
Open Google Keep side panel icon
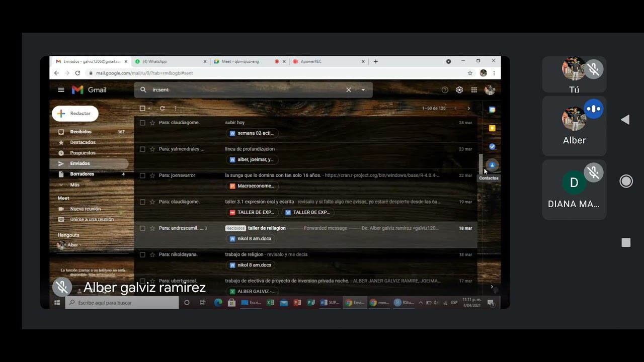[492, 128]
